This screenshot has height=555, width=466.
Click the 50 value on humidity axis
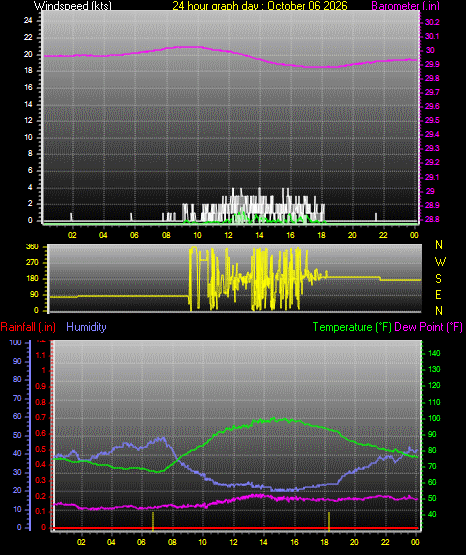(17, 435)
